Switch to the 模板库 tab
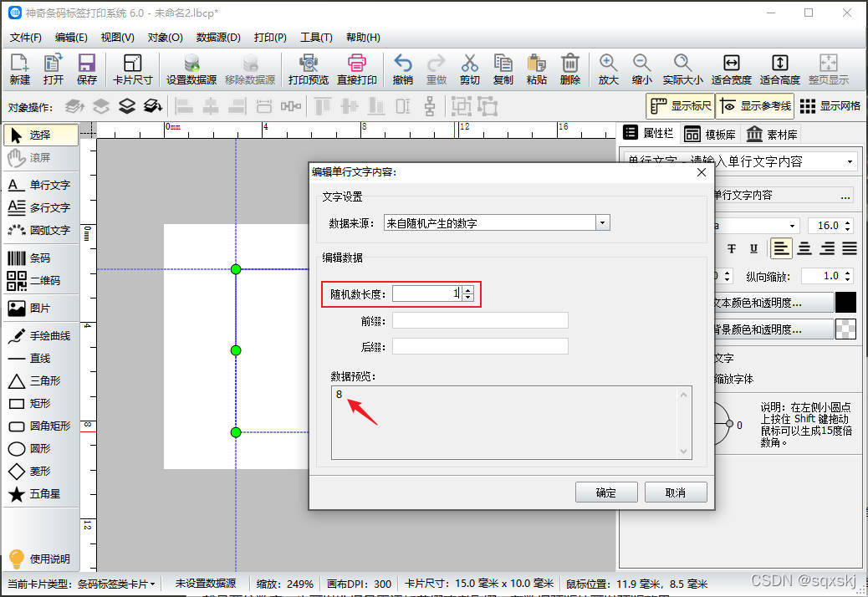868x597 pixels. [710, 135]
